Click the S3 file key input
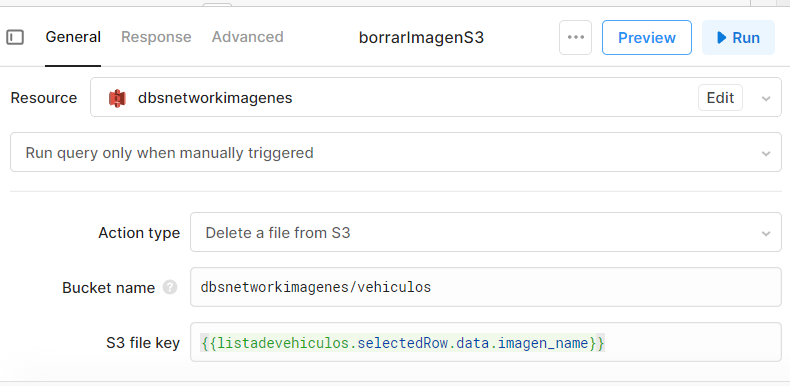Screen dimensions: 790x386 click(x=486, y=343)
